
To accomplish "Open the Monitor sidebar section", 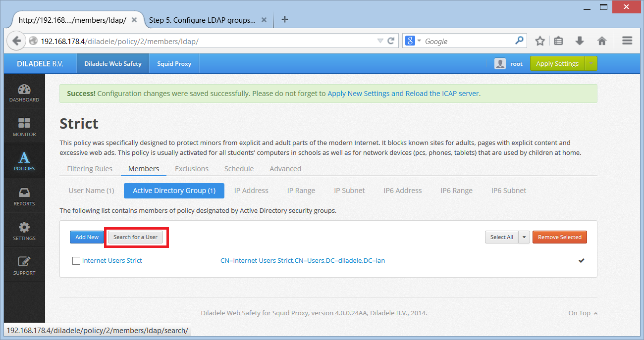I will tap(24, 127).
